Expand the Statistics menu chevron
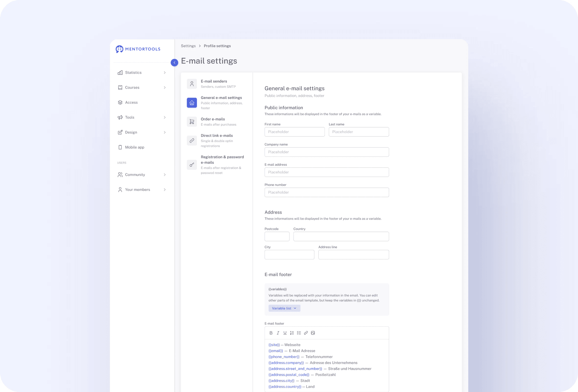Viewport: 578px width, 392px height. coord(165,73)
